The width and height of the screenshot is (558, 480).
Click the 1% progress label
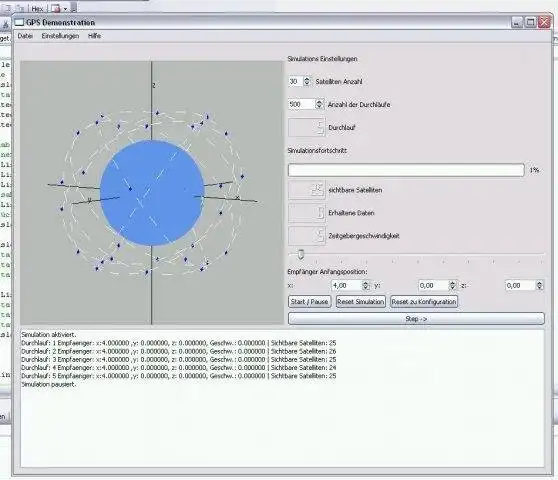click(x=534, y=170)
